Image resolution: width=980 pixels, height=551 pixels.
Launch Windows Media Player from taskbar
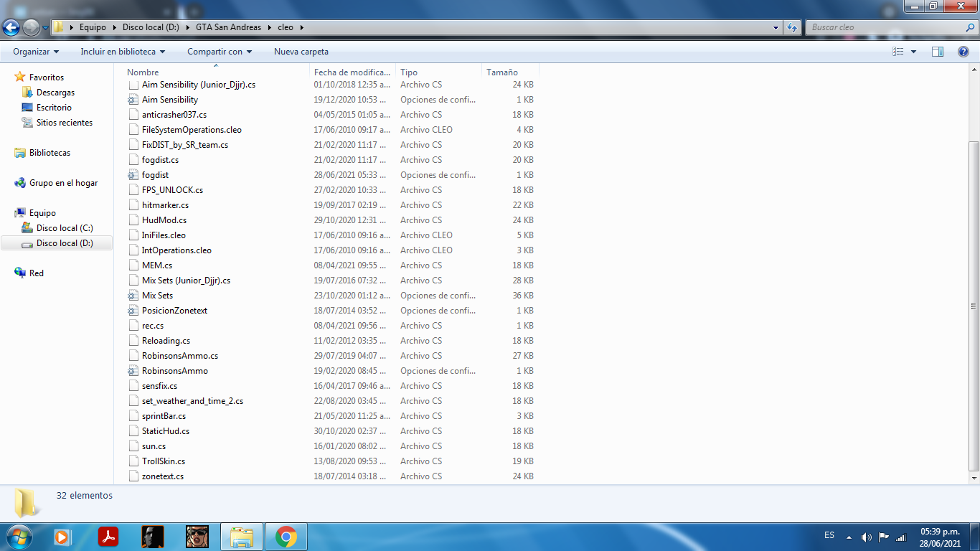(x=63, y=537)
